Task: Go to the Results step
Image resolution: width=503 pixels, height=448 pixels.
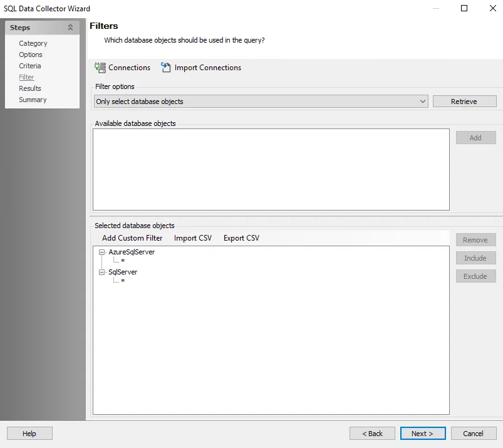Action: 30,88
